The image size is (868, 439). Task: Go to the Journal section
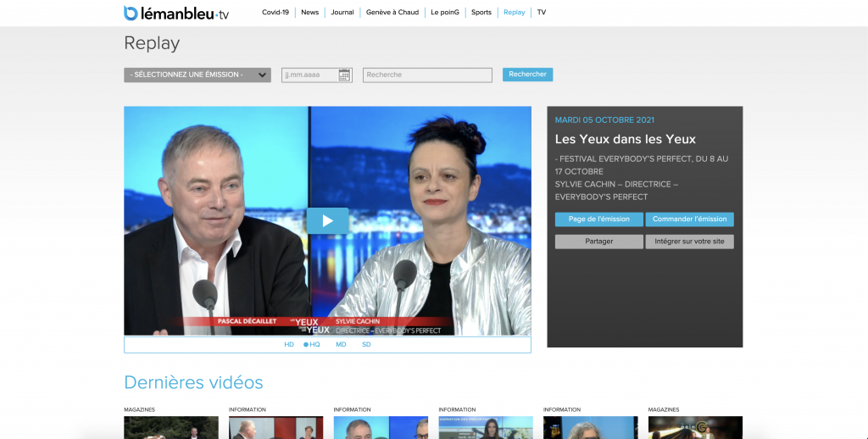click(x=342, y=13)
